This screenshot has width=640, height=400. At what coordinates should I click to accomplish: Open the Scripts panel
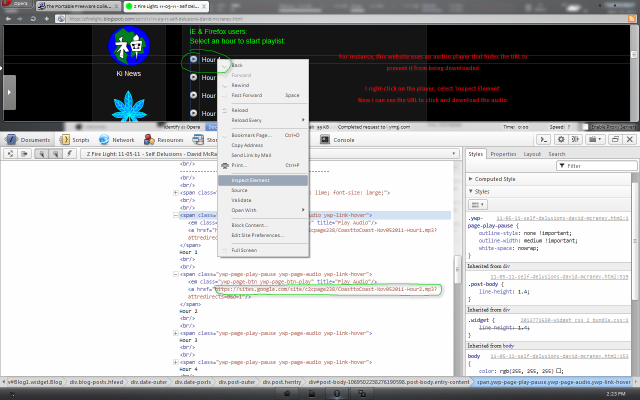tap(75, 140)
